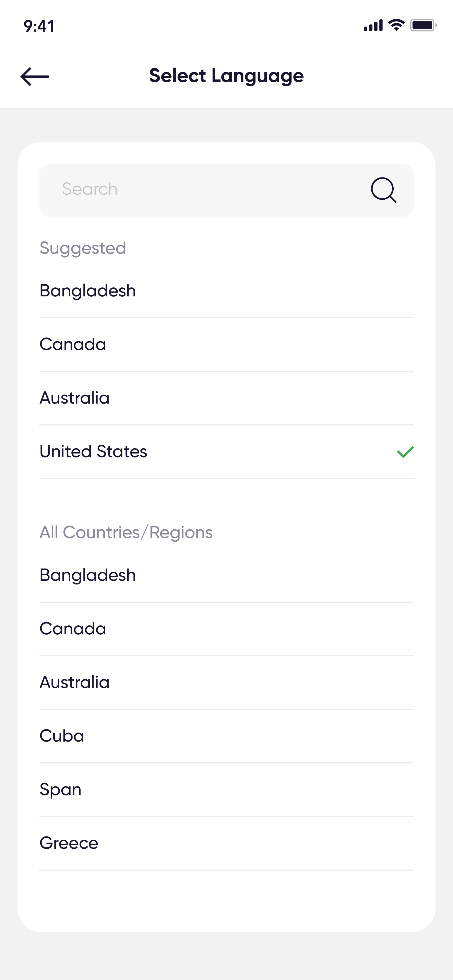Pick Australia from the Suggested section
This screenshot has height=980, width=453.
[x=75, y=398]
